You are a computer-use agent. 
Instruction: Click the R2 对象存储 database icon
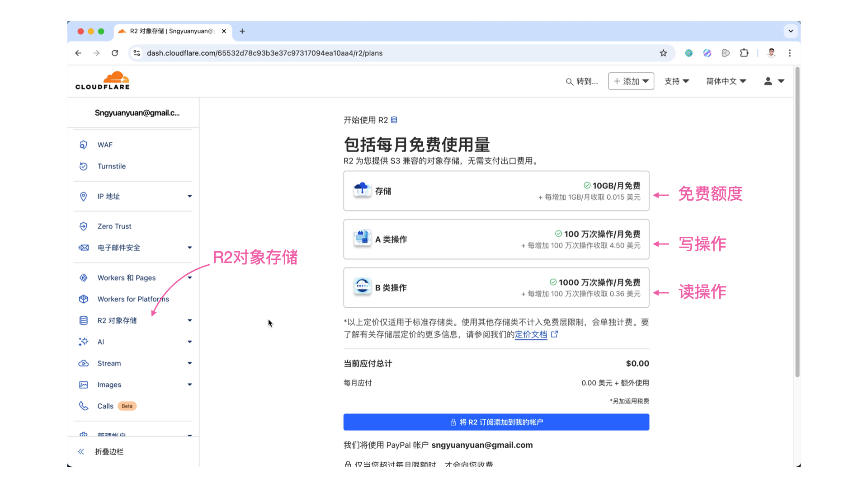[x=84, y=320]
